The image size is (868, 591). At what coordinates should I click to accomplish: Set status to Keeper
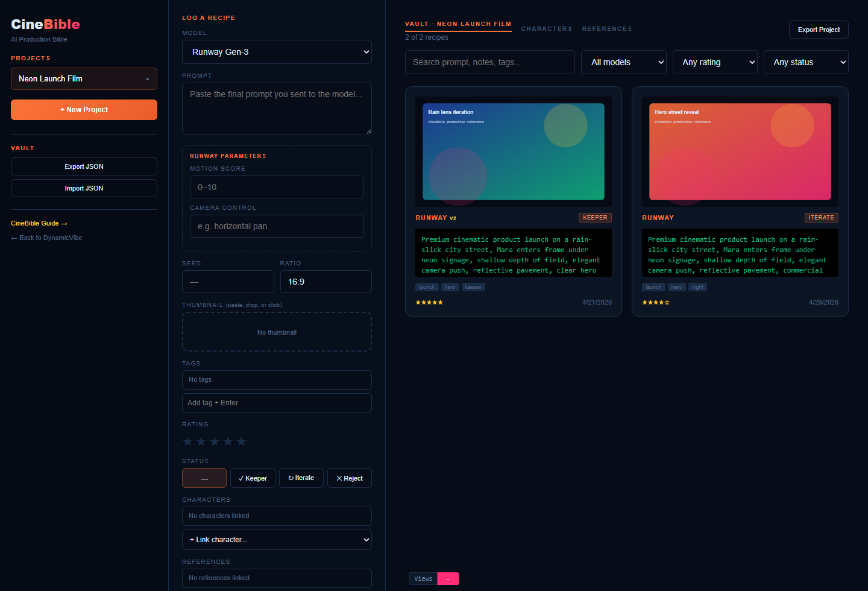[253, 478]
